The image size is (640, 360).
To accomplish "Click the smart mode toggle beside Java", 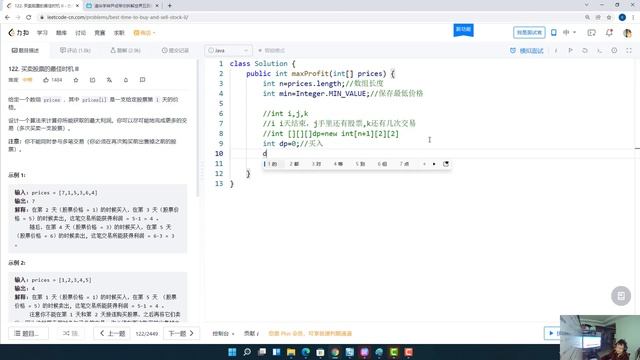I will (271, 50).
